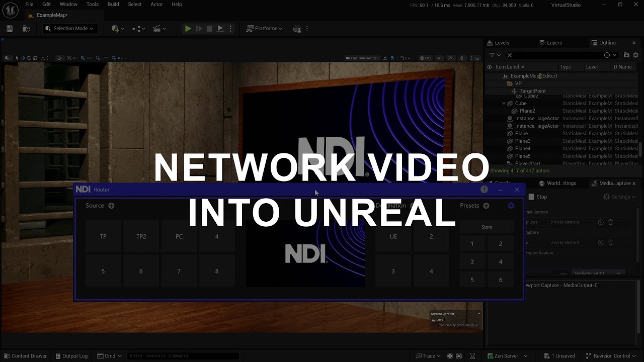The width and height of the screenshot is (644, 362).
Task: Open the Window menu
Action: coord(68,4)
